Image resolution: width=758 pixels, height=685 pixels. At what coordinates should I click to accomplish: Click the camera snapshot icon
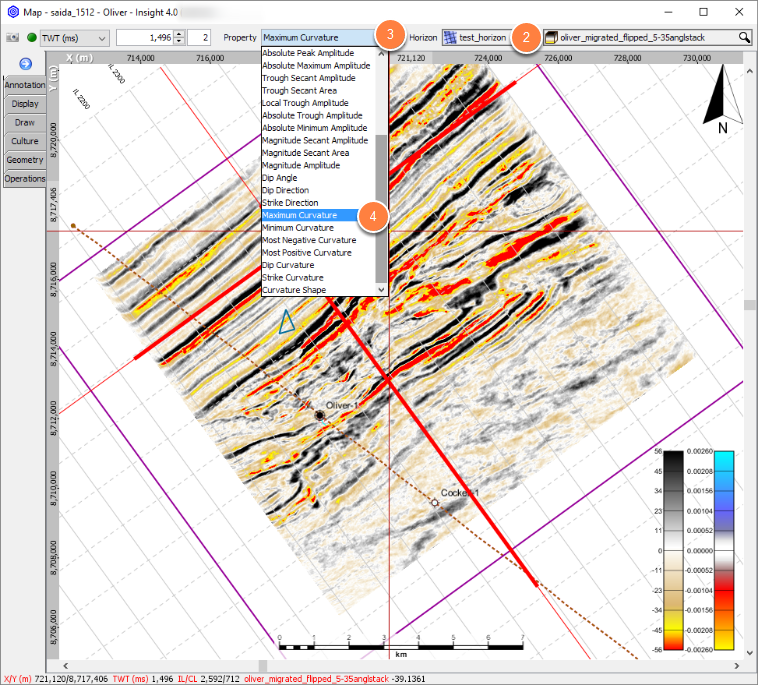point(13,37)
